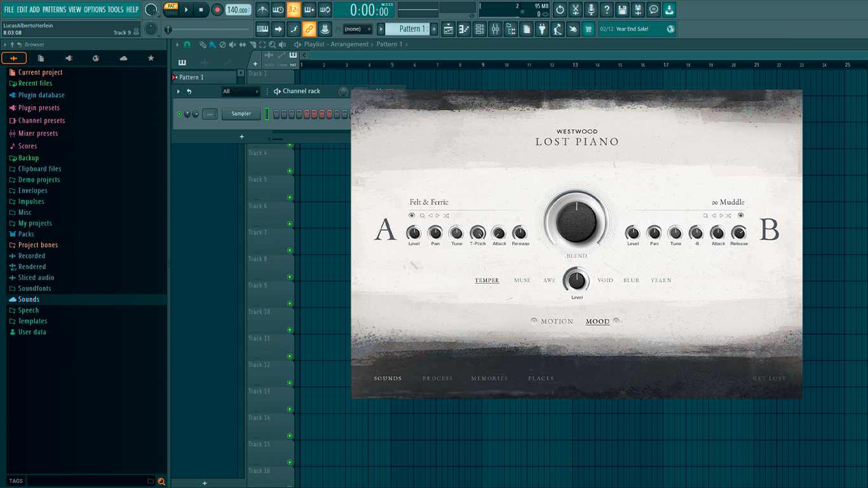Click the Sampler channel button
The width and height of the screenshot is (868, 488).
point(241,114)
